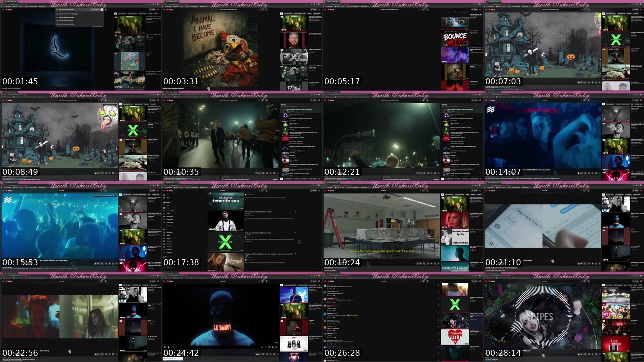The image size is (644, 362).
Task: Select the frame at timestamp 00:24:42
Action: click(242, 317)
